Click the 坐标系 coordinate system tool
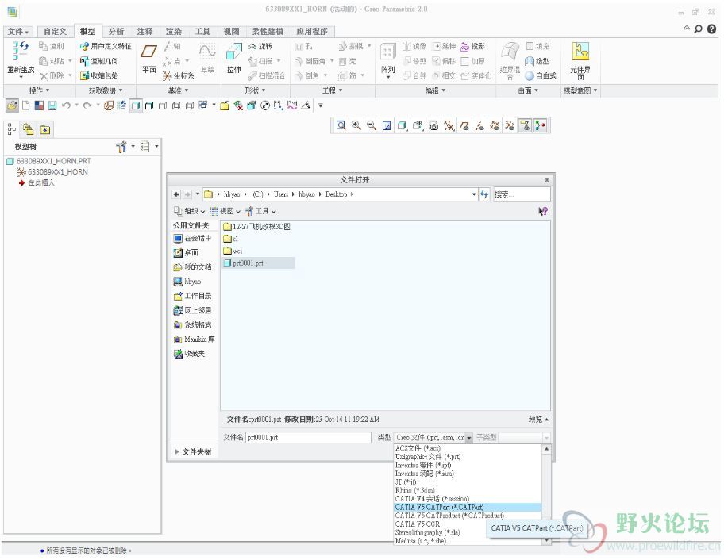 [x=179, y=75]
